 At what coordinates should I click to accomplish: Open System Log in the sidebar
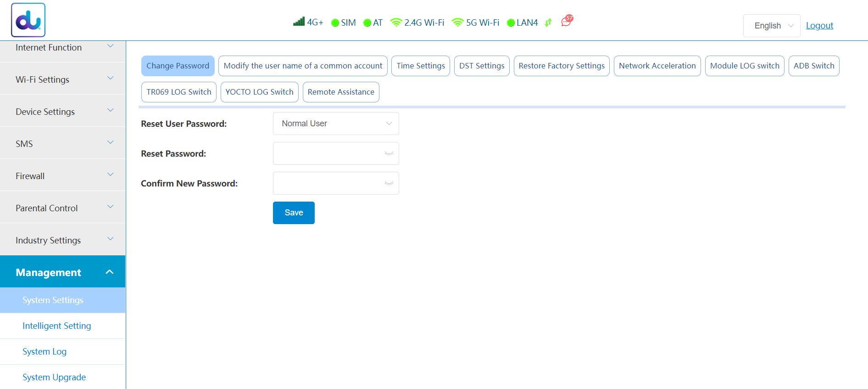click(x=45, y=351)
